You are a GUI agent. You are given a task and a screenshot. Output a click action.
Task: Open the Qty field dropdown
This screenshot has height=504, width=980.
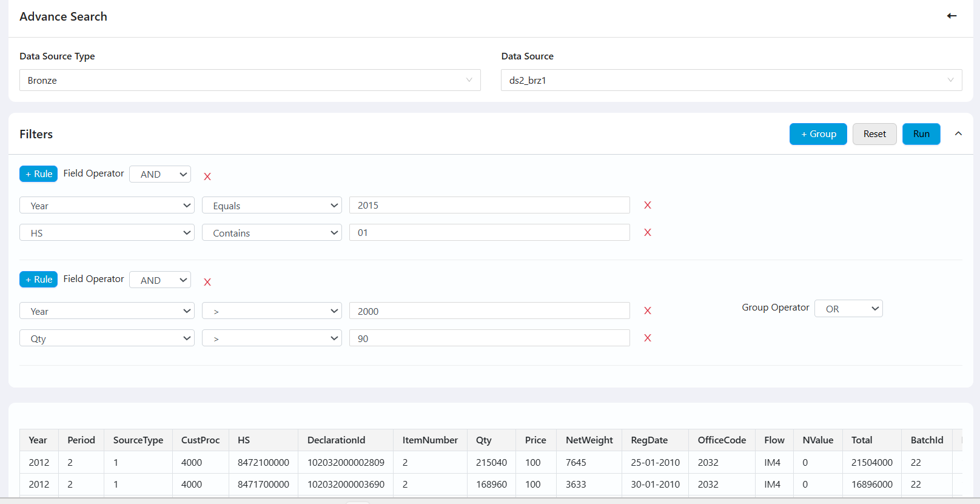coord(107,338)
